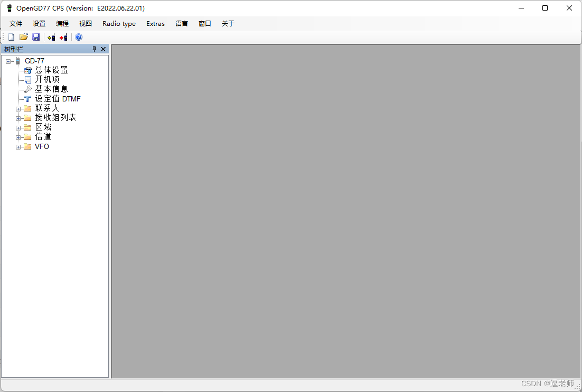
Task: Click the Open file folder toolbar icon
Action: 24,37
